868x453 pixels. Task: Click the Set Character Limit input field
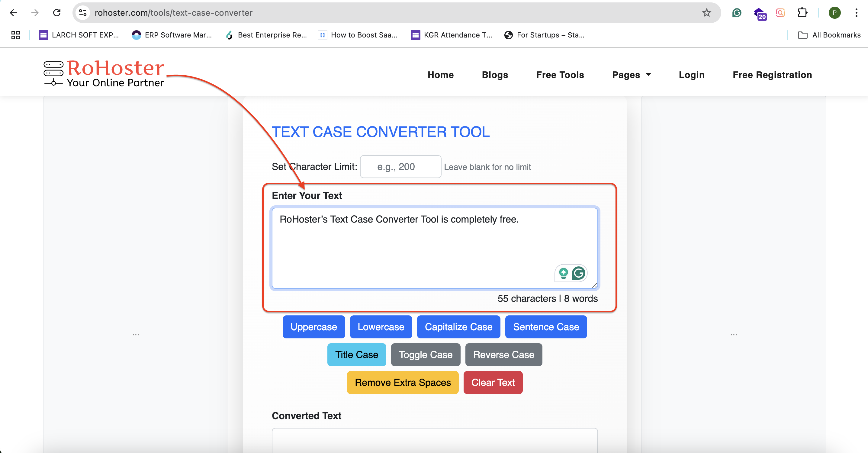(400, 167)
